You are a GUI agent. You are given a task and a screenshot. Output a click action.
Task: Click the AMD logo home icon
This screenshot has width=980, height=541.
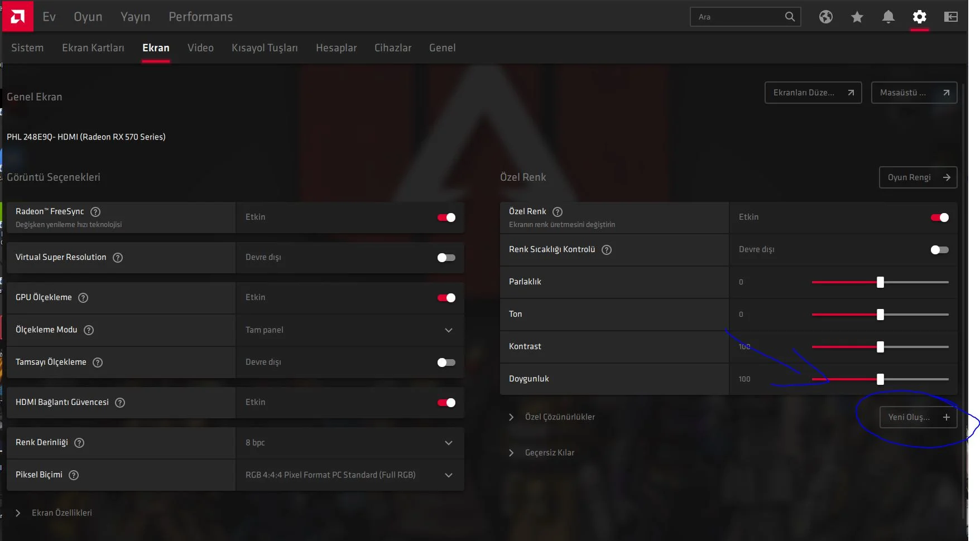pyautogui.click(x=17, y=16)
